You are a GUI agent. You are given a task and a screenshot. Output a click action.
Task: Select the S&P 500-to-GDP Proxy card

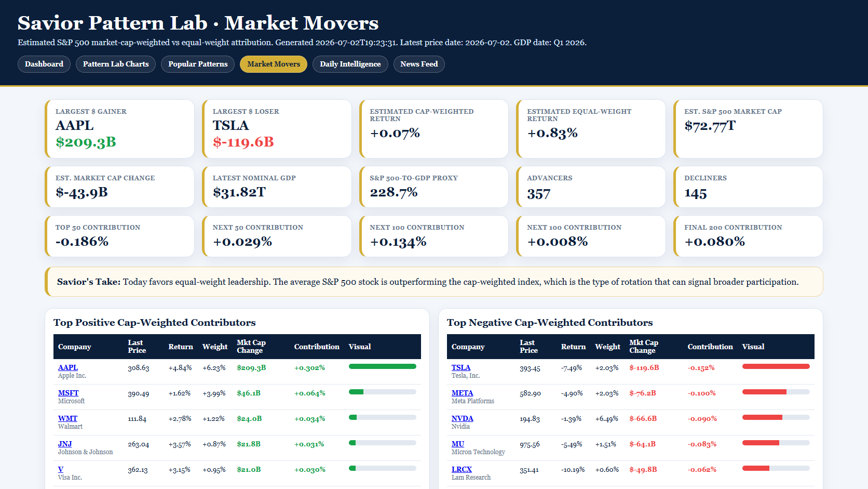[434, 187]
